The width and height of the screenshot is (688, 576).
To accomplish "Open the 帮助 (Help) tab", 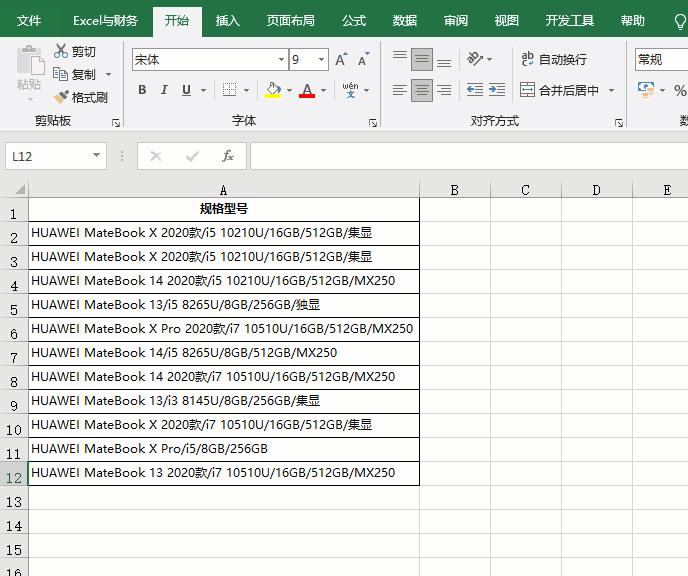I will pyautogui.click(x=633, y=21).
